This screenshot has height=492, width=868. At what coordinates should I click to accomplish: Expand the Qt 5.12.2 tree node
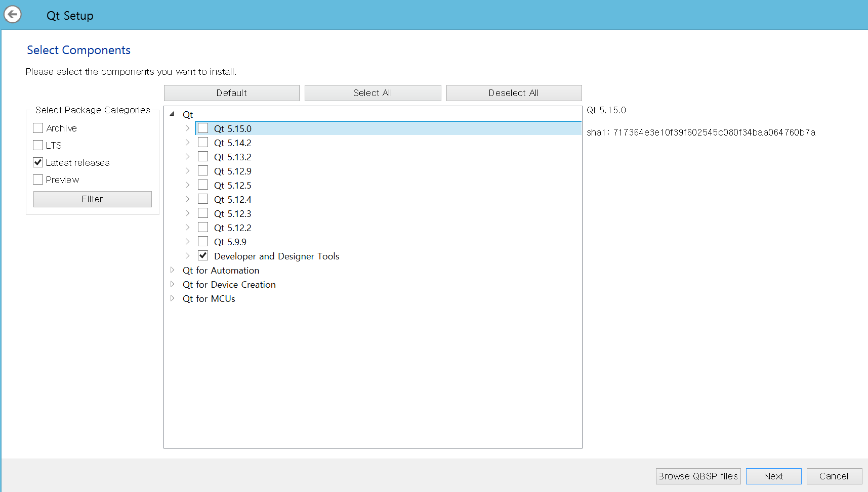tap(187, 228)
